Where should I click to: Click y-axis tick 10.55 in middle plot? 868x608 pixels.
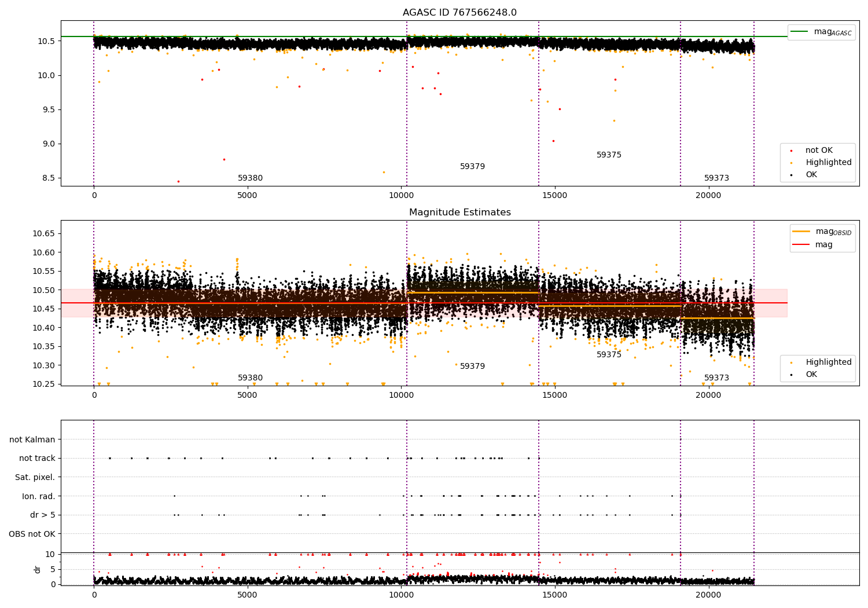click(x=44, y=271)
